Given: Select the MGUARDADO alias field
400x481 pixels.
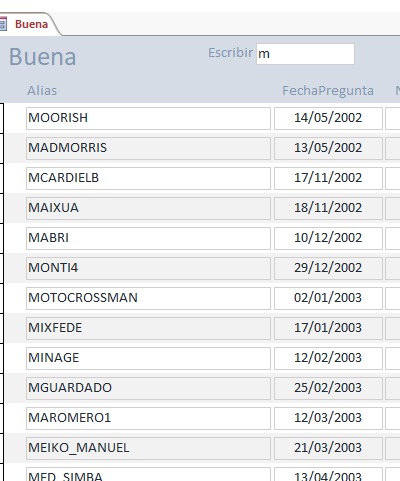Looking at the screenshot, I should point(148,388).
